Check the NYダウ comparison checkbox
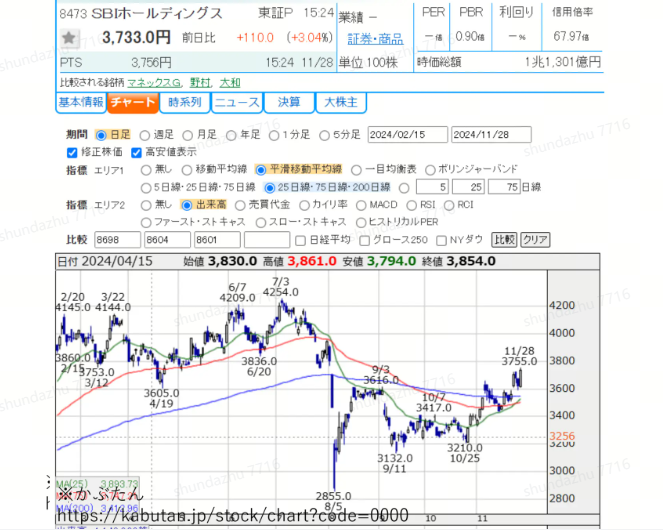This screenshot has height=530, width=663. [x=441, y=241]
